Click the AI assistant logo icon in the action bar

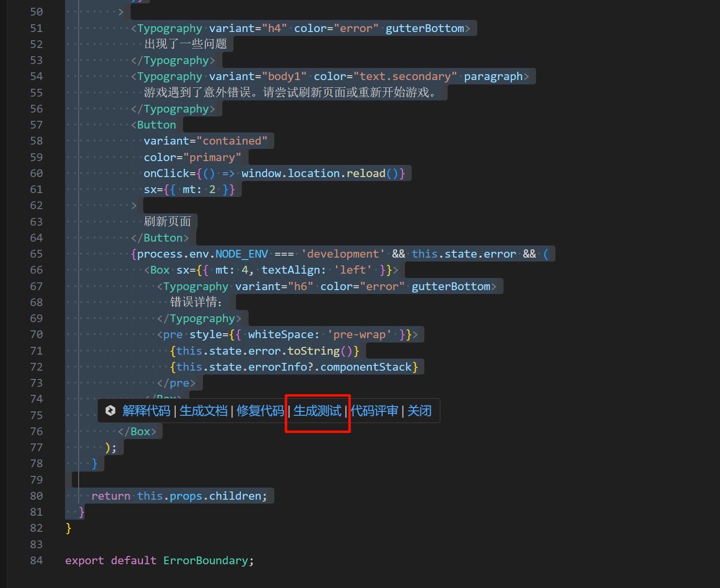[x=110, y=410]
